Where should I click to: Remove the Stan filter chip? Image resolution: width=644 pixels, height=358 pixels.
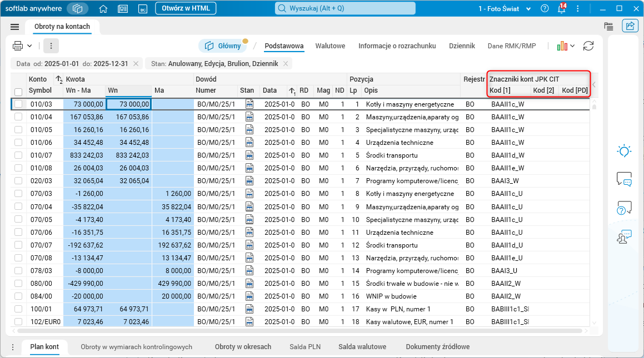pos(286,64)
